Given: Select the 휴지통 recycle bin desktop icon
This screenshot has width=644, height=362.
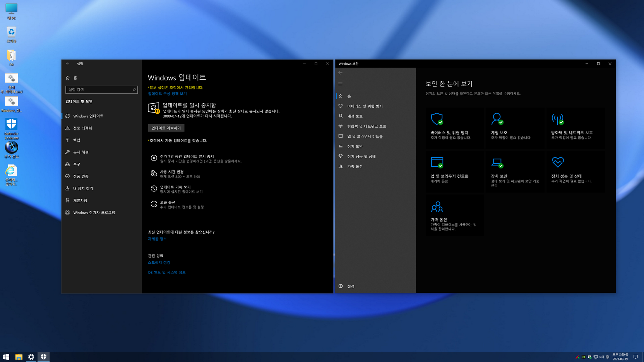Looking at the screenshot, I should tap(11, 34).
